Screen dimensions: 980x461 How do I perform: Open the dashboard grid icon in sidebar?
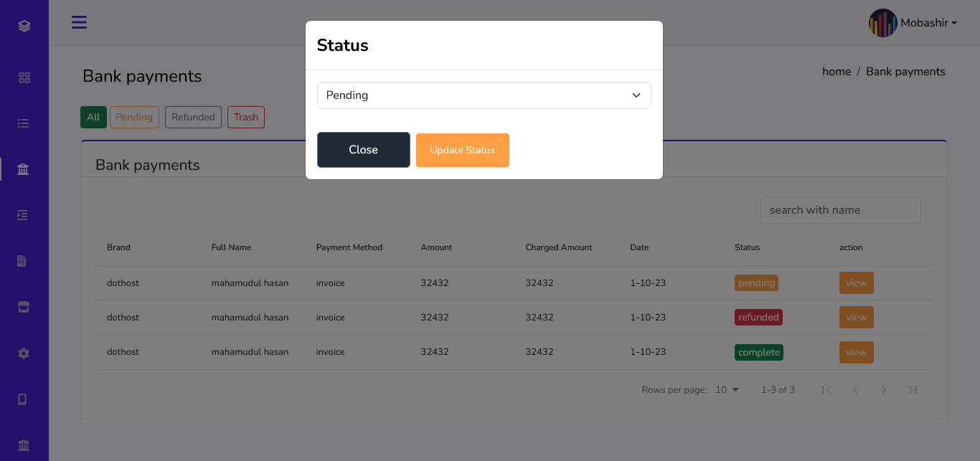pos(23,77)
